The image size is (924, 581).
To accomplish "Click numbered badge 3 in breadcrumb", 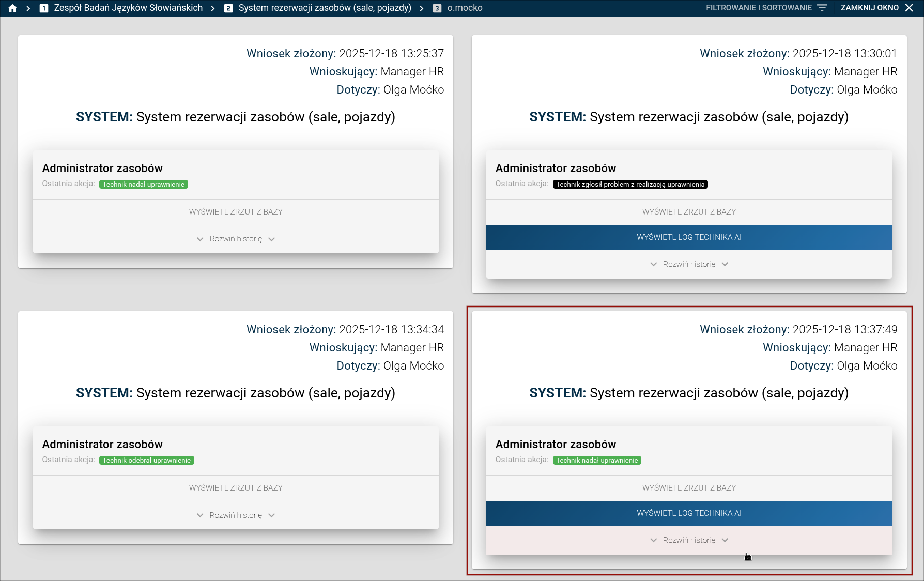I will point(437,8).
